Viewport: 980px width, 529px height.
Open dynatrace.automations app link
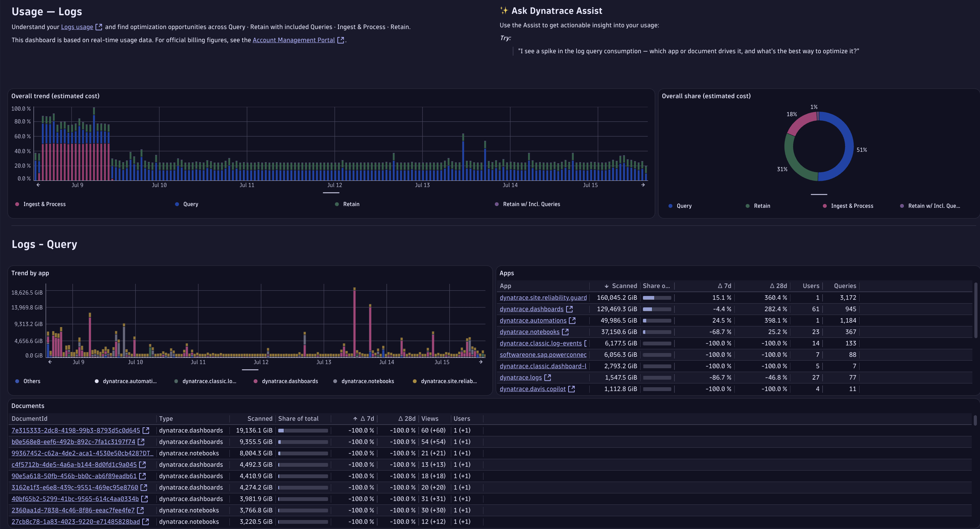[x=533, y=321]
